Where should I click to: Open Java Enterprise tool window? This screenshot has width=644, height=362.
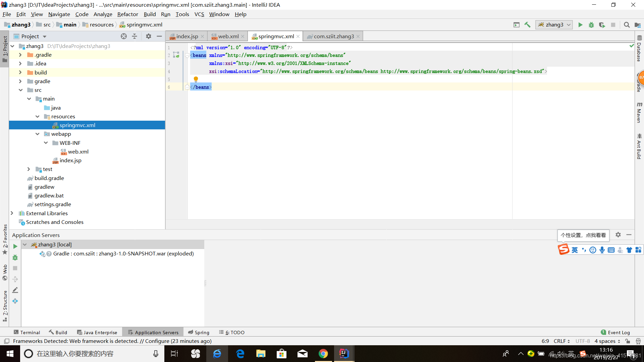click(x=97, y=332)
